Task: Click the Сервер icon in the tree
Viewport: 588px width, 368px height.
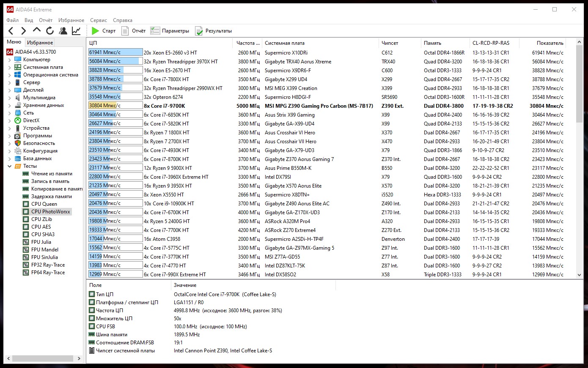Action: click(18, 82)
